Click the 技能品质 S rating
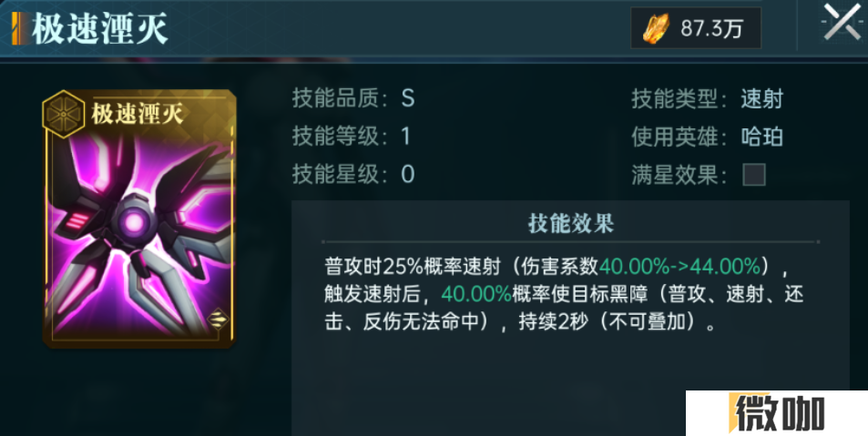 pyautogui.click(x=408, y=99)
